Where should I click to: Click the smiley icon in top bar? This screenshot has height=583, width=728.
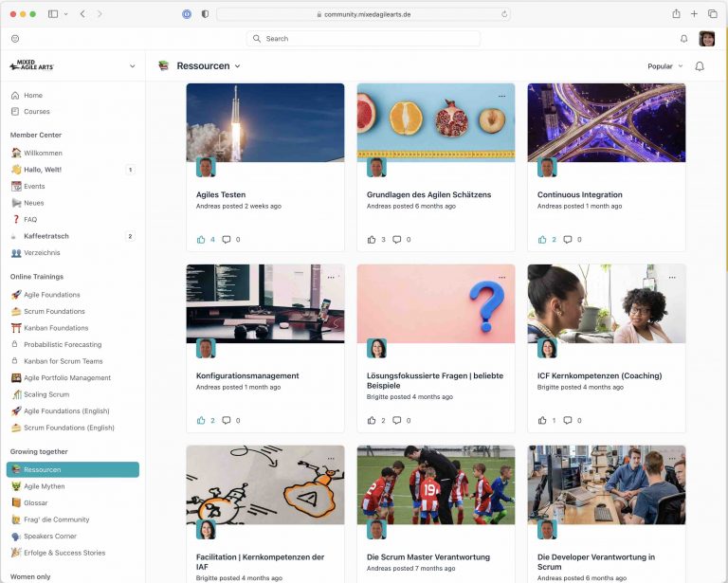15,39
